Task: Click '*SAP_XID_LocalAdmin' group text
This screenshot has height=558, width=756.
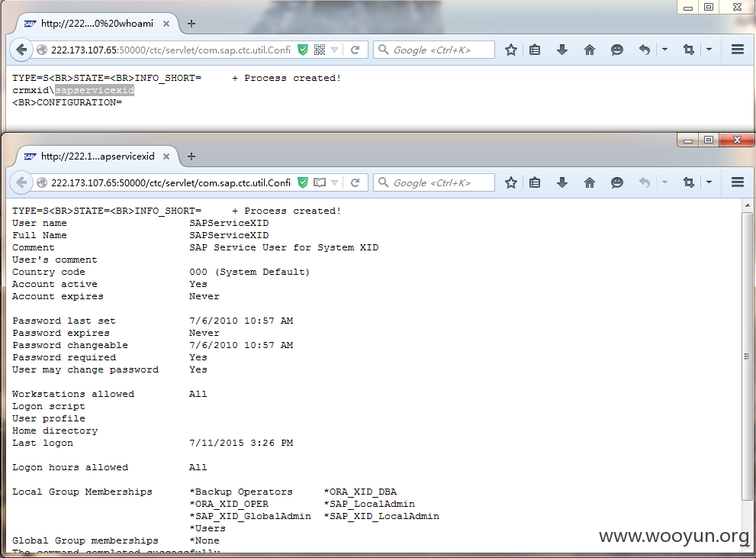Action: click(381, 516)
